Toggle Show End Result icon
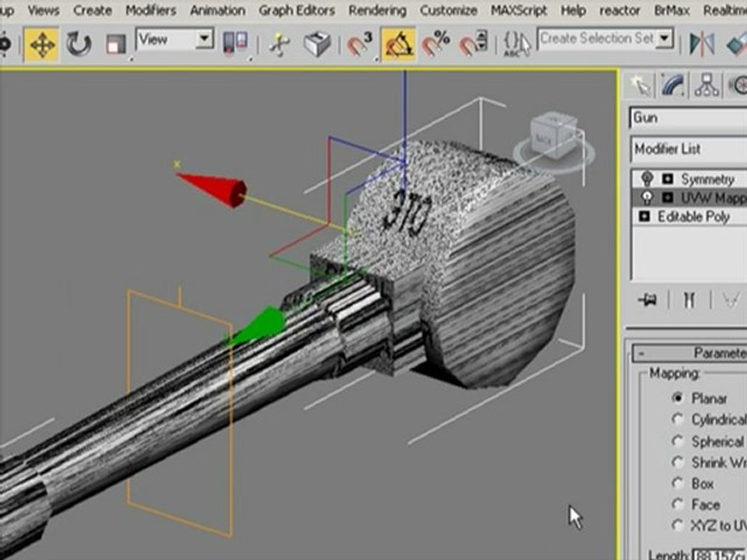747x560 pixels. tap(689, 300)
